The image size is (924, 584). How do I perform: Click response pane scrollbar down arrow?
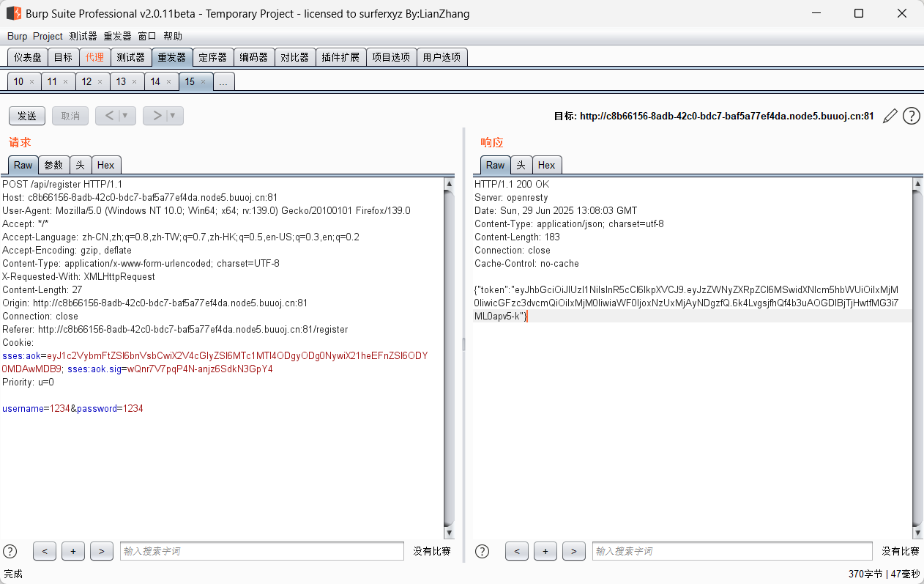[x=917, y=533]
